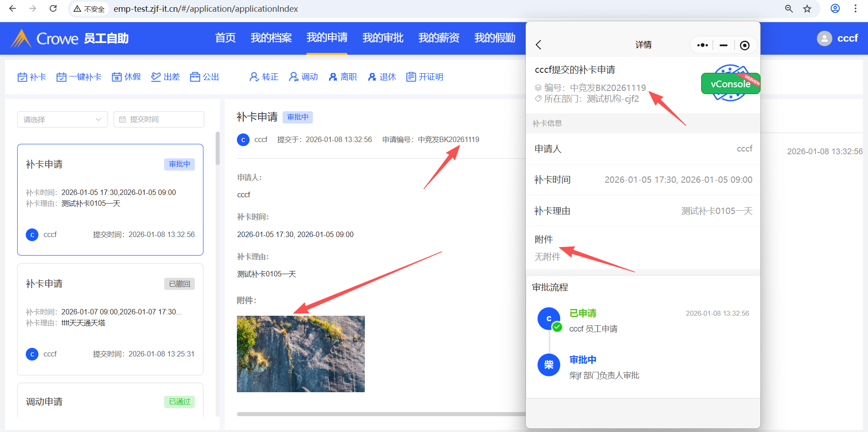Go forward in browser history
Image resolution: width=868 pixels, height=432 pixels.
(33, 9)
